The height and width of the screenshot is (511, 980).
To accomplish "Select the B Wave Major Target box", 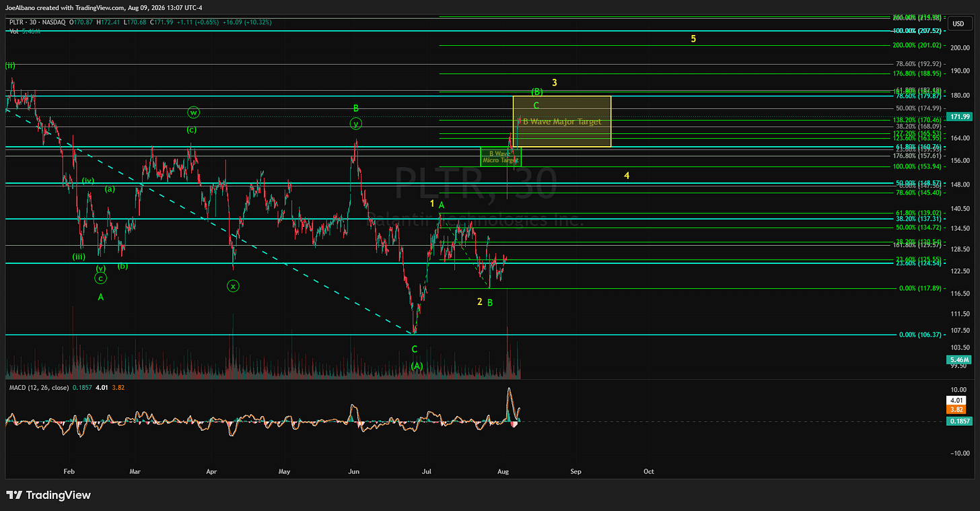I will 562,122.
